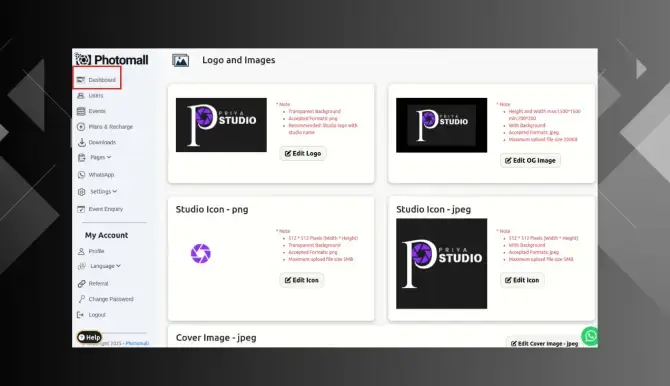This screenshot has height=386, width=670.
Task: Click the Downloads arrow icon
Action: pos(81,142)
